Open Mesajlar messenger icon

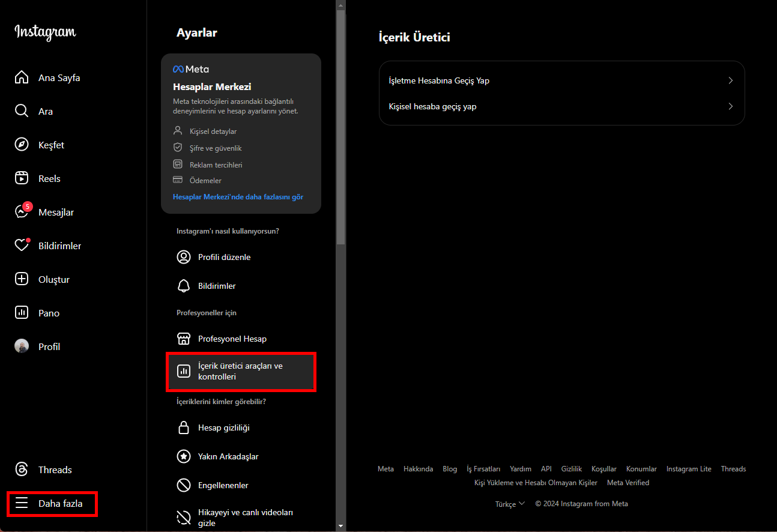click(22, 212)
